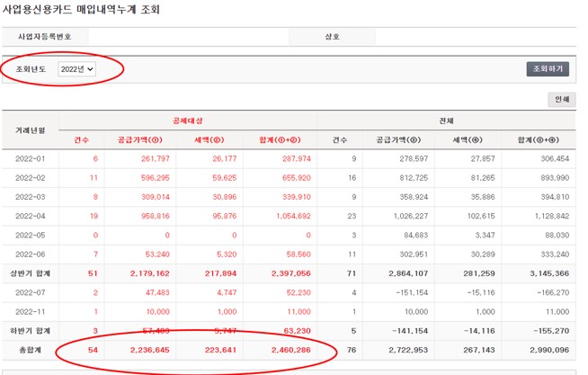This screenshot has height=375, width=588.
Task: Click the total 2,722,953 in 총합계
Action: click(x=408, y=350)
